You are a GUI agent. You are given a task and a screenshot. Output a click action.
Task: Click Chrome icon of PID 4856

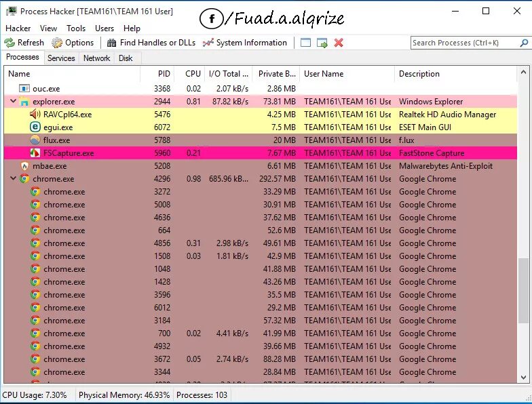click(x=35, y=243)
